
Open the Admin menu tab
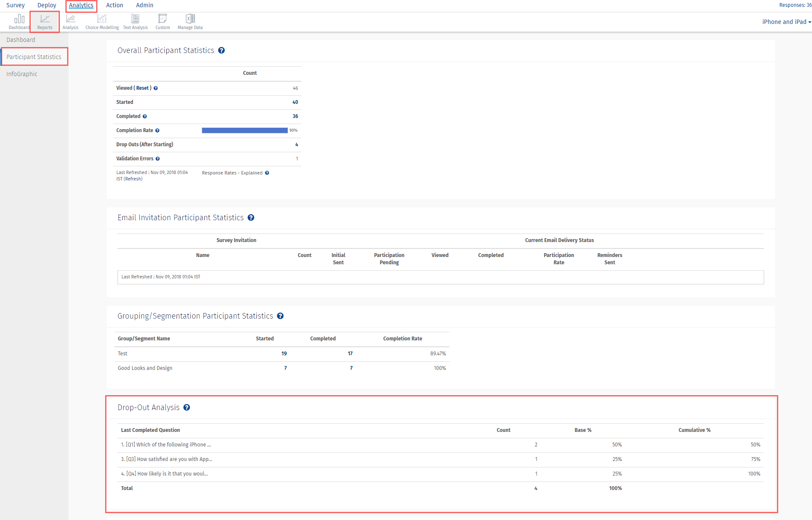click(144, 5)
